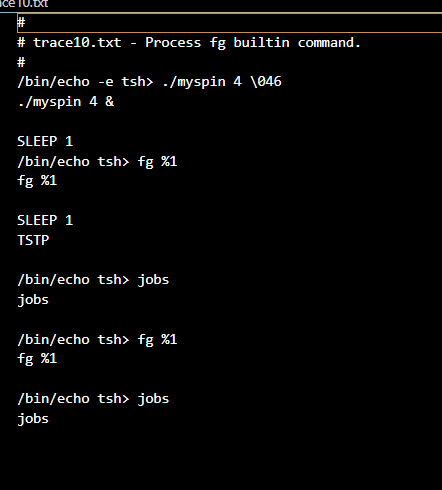Click the second standalone 'fg %1' line
442x490 pixels.
(37, 359)
